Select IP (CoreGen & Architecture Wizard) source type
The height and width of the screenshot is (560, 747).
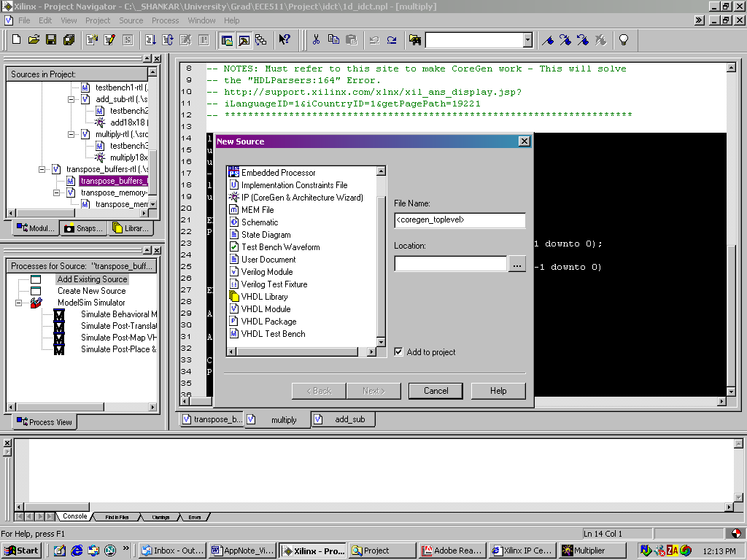coord(301,198)
